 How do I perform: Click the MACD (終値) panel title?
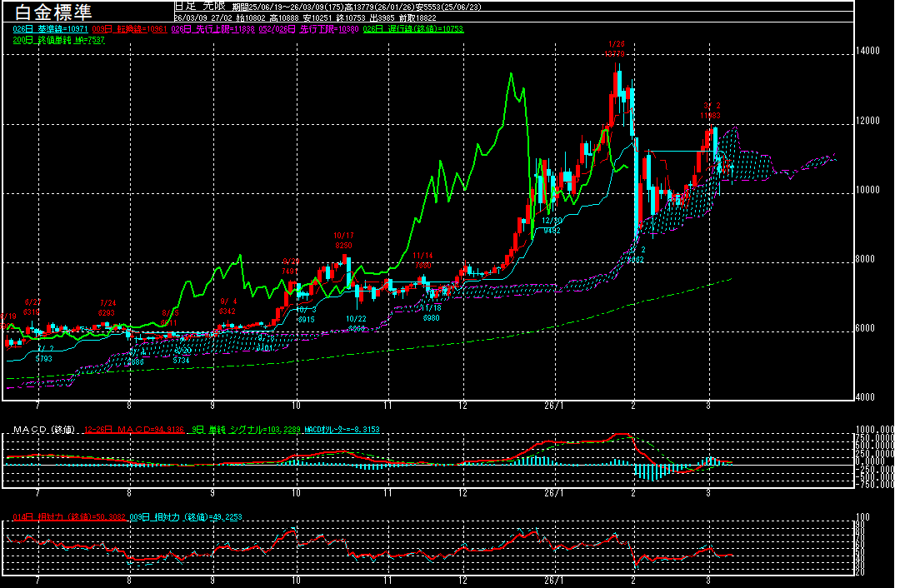pyautogui.click(x=42, y=430)
